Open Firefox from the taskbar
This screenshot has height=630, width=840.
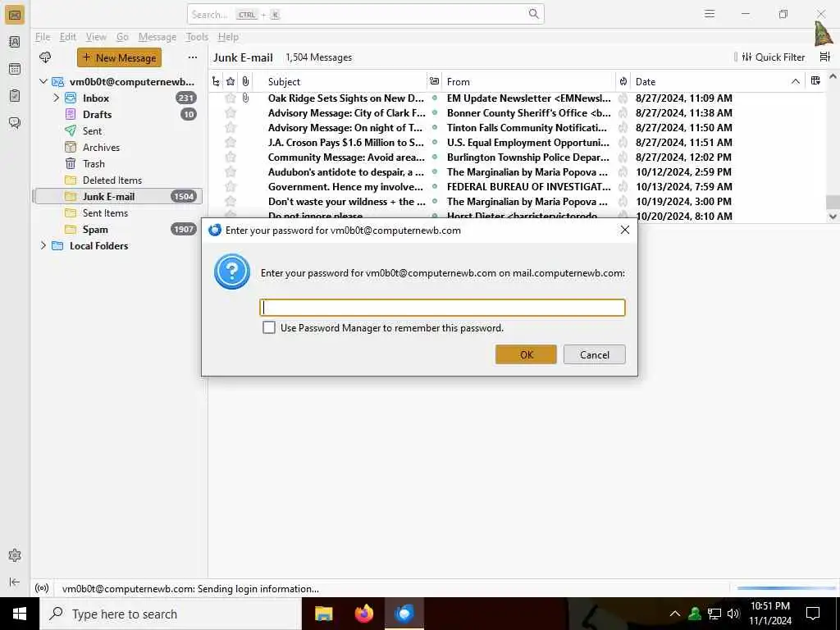coord(364,614)
